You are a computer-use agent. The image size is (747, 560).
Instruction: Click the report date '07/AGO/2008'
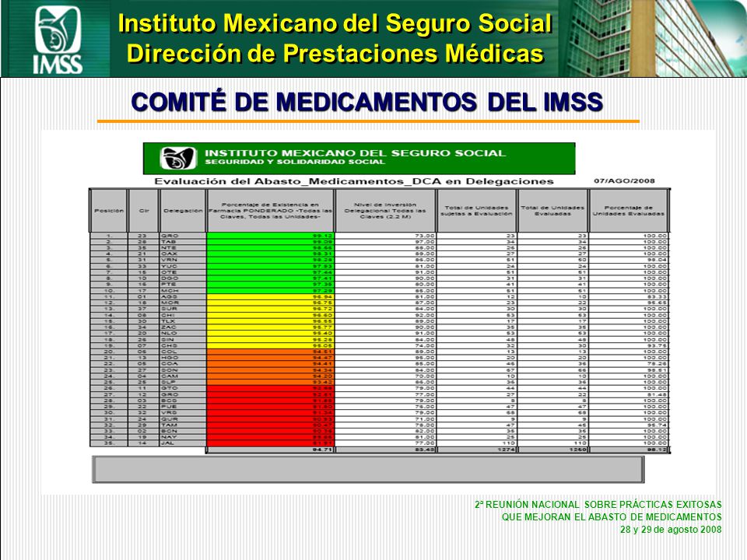tap(624, 180)
